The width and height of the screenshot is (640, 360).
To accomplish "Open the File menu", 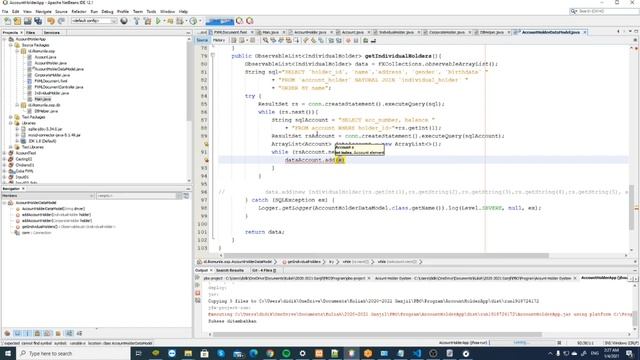I will [5, 11].
